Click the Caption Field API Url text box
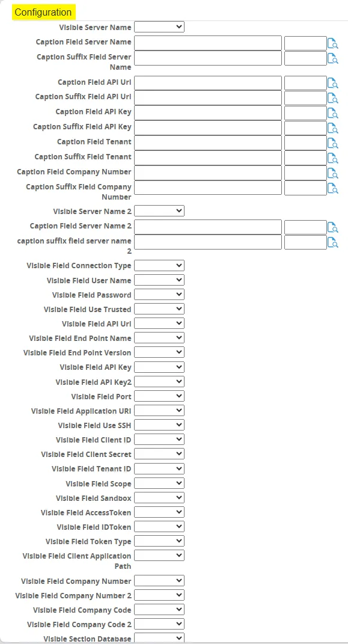The height and width of the screenshot is (644, 348). (208, 83)
